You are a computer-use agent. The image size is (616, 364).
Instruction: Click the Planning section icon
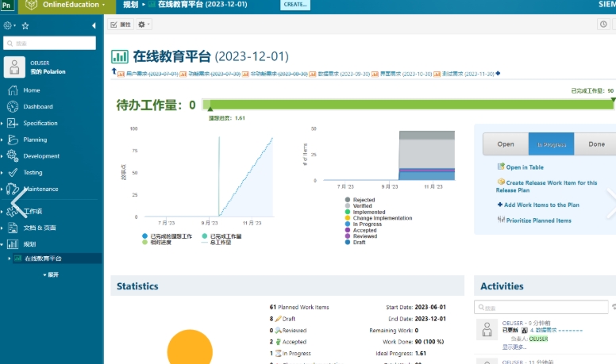13,140
